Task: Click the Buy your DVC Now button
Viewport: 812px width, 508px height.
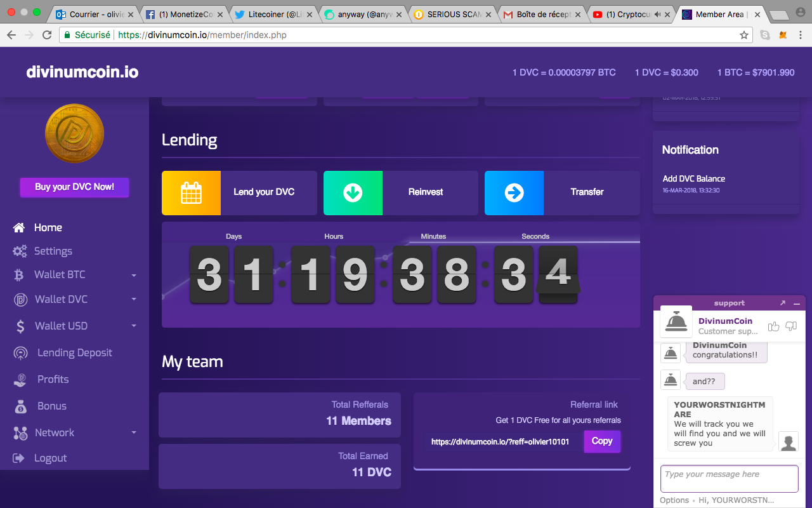Action: (x=74, y=187)
